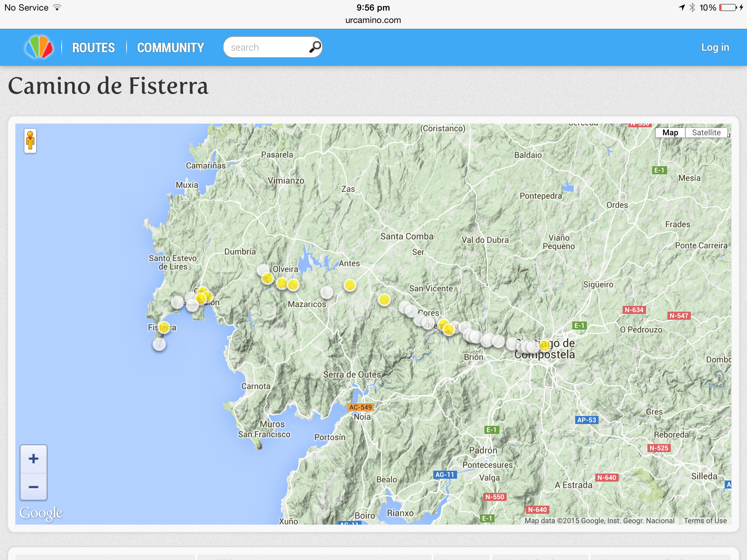Click the search magnifying glass icon
Screen dimensions: 747x560
pyautogui.click(x=315, y=47)
